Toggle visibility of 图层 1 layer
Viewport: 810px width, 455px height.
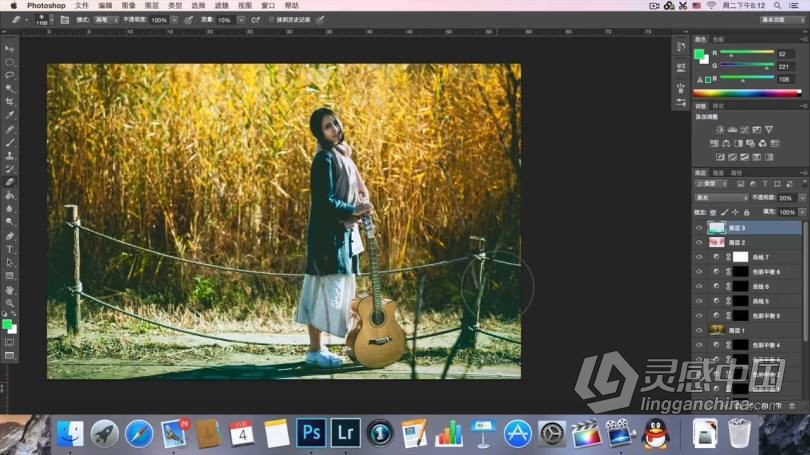[x=699, y=330]
